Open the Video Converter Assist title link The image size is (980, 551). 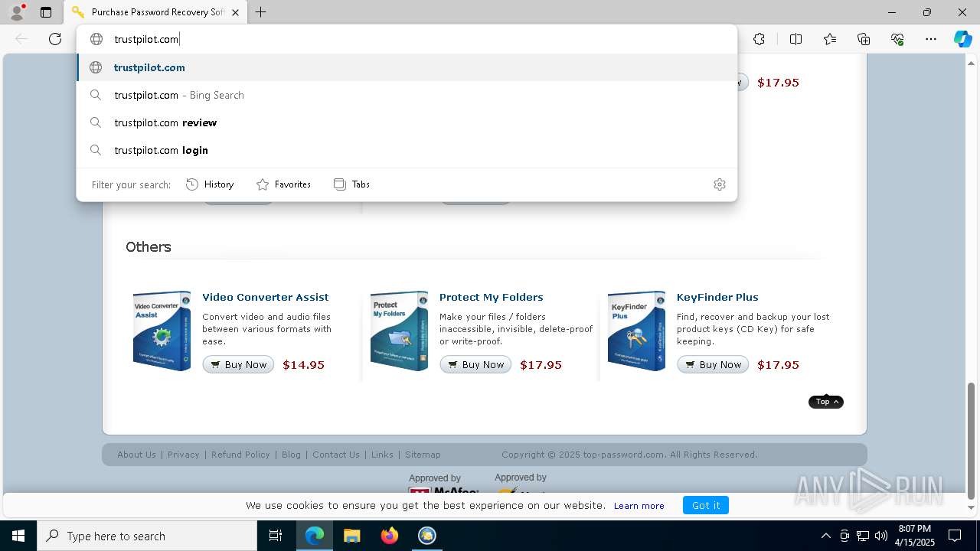266,297
